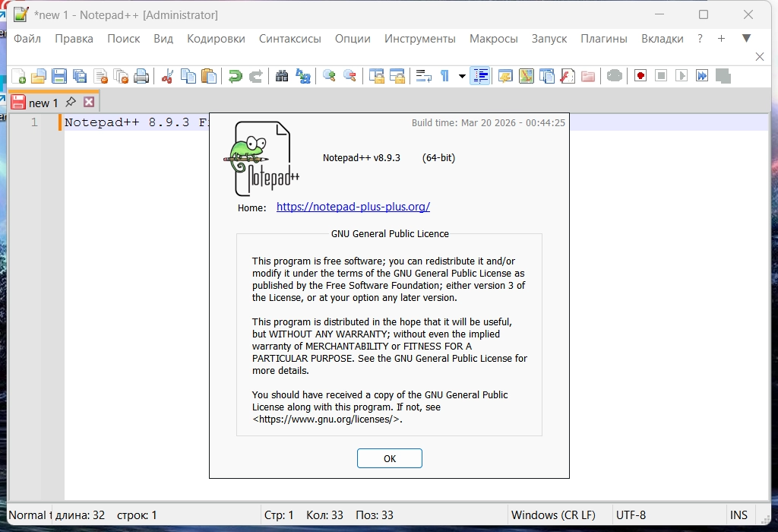This screenshot has width=778, height=532.
Task: Click the Normal text status field
Action: [30, 515]
